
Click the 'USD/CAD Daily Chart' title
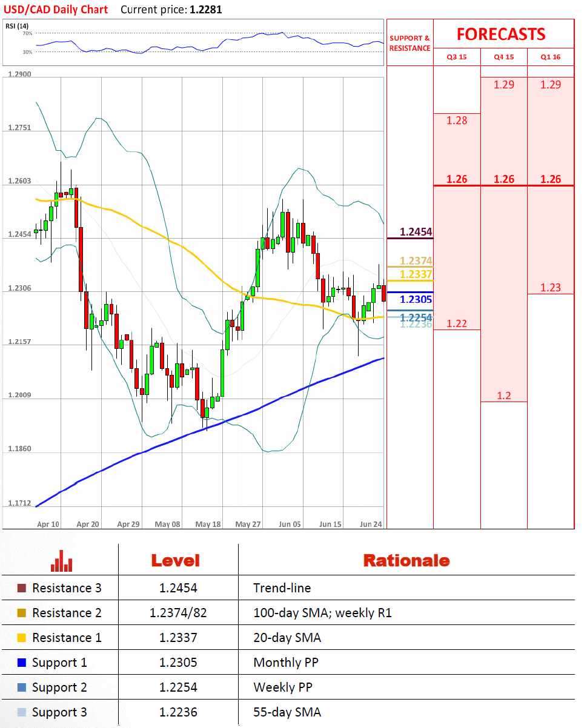coord(56,9)
